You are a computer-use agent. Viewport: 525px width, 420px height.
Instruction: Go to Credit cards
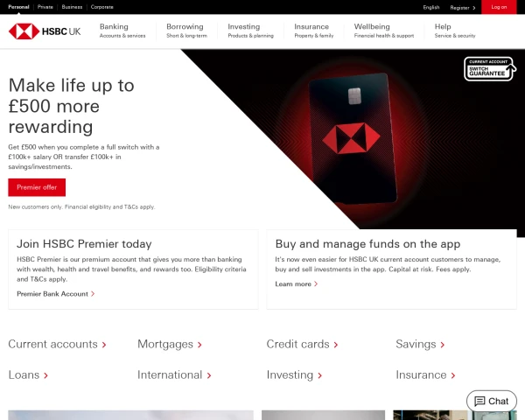tap(298, 344)
